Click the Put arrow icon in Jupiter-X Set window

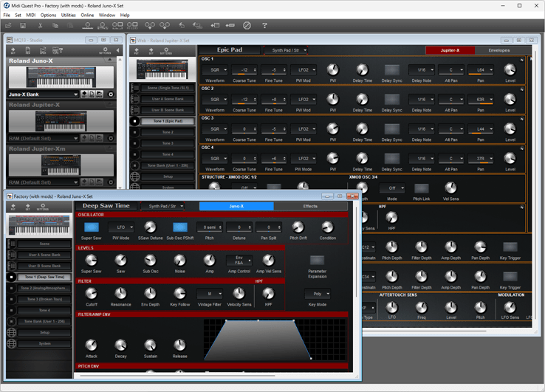(x=136, y=51)
